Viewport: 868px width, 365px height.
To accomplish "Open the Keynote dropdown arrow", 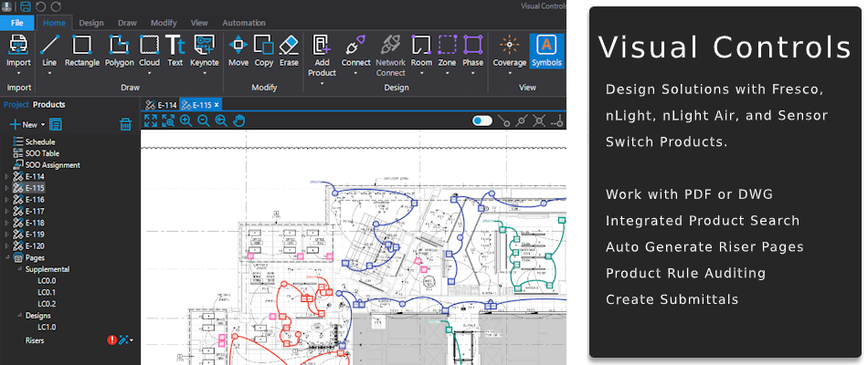I will click(x=205, y=72).
